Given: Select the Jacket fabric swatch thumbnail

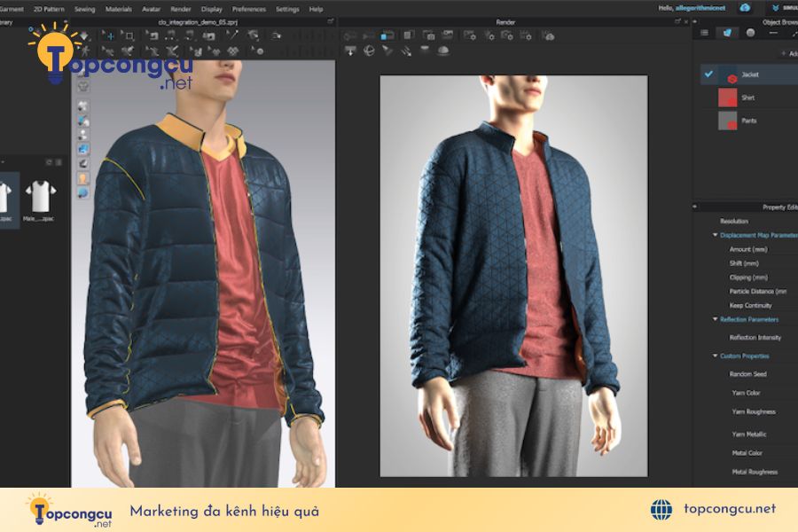Looking at the screenshot, I should click(x=727, y=74).
